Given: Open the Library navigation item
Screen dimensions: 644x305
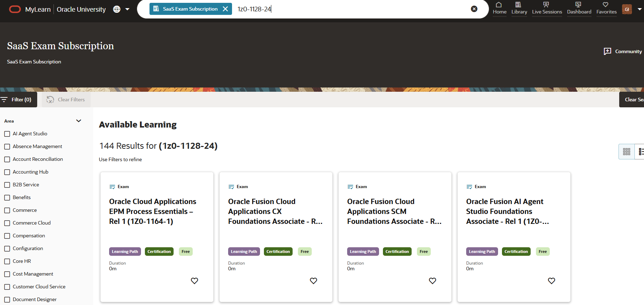Looking at the screenshot, I should tap(519, 9).
